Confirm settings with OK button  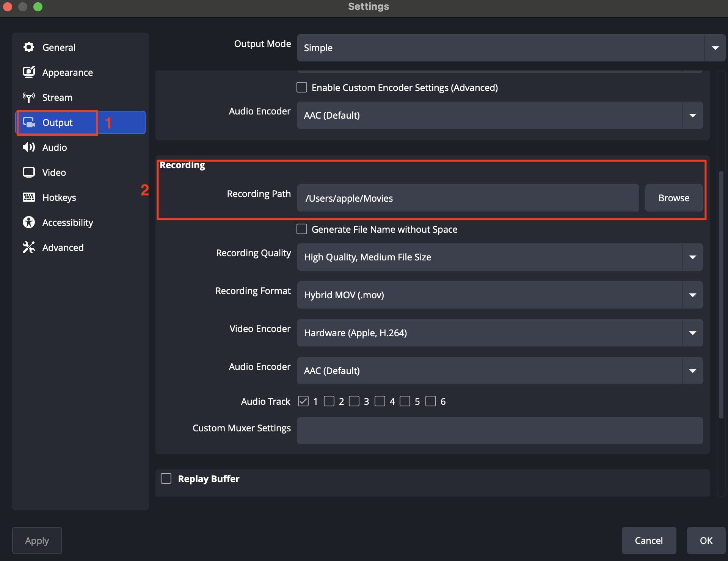(706, 541)
